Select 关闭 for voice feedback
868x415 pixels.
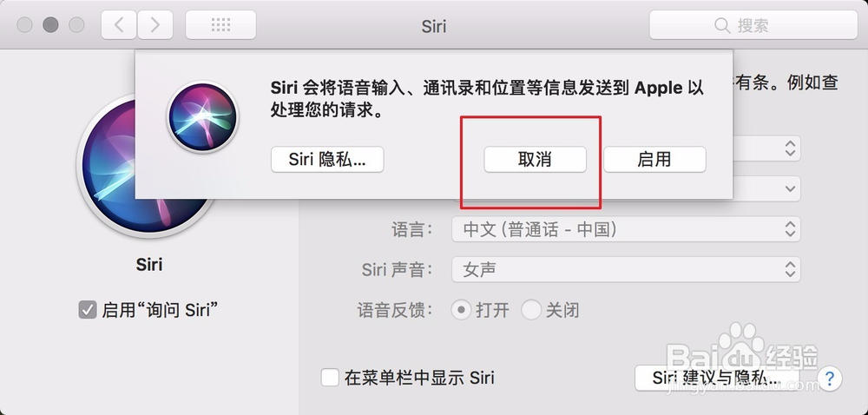(531, 310)
